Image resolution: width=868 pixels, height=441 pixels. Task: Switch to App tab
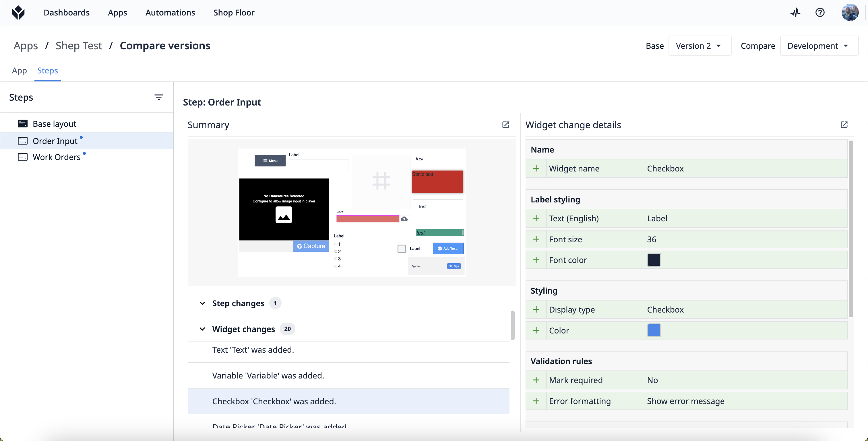click(19, 70)
